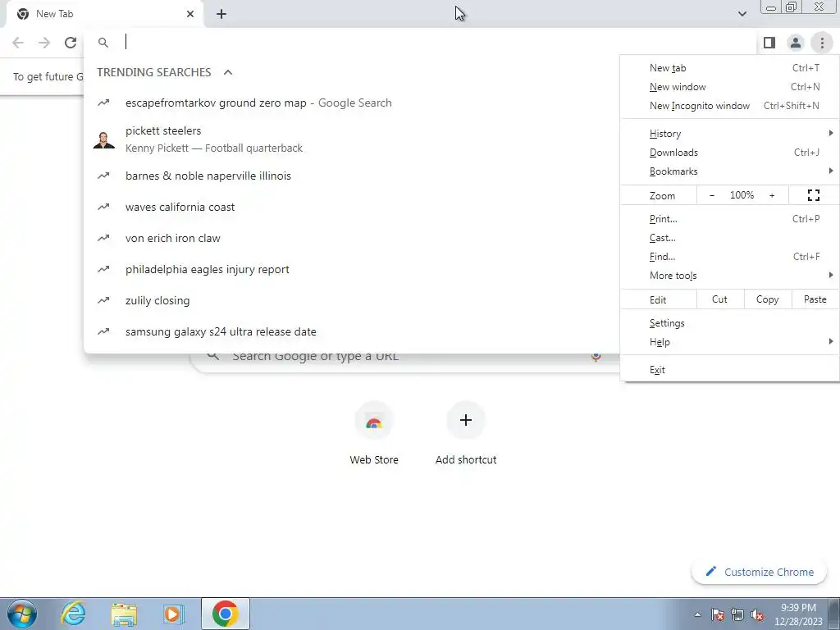
Task: Click the search magnifier in address bar
Action: tap(103, 43)
